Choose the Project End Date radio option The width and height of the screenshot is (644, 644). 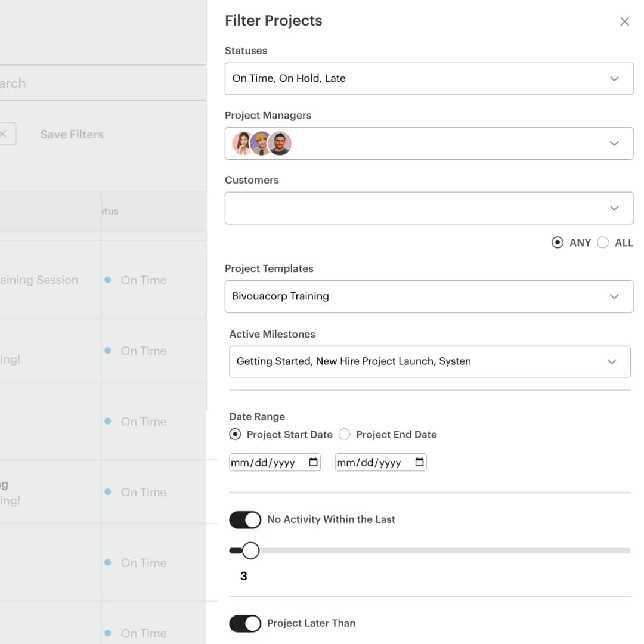(345, 435)
